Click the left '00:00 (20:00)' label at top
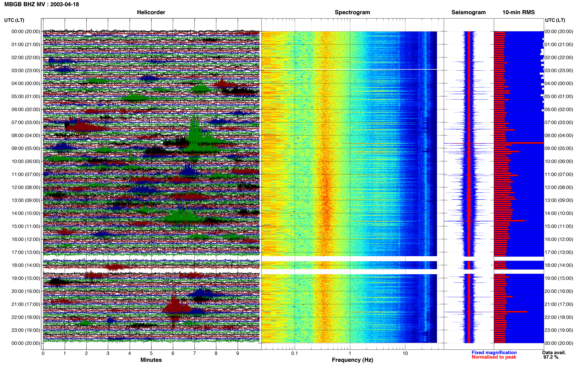 26,31
